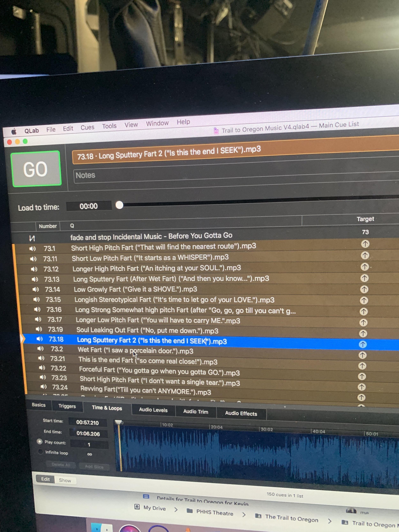This screenshot has width=399, height=532.
Task: Open the Window menu
Action: [157, 123]
